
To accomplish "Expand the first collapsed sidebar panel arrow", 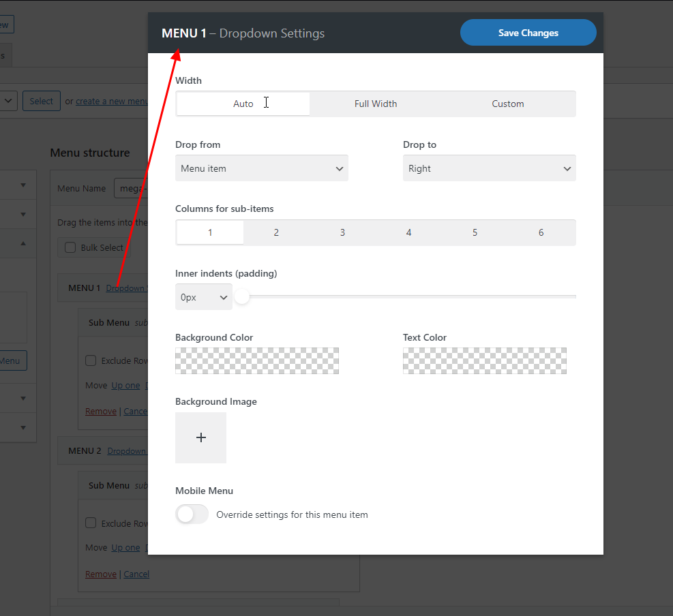I will [x=23, y=185].
